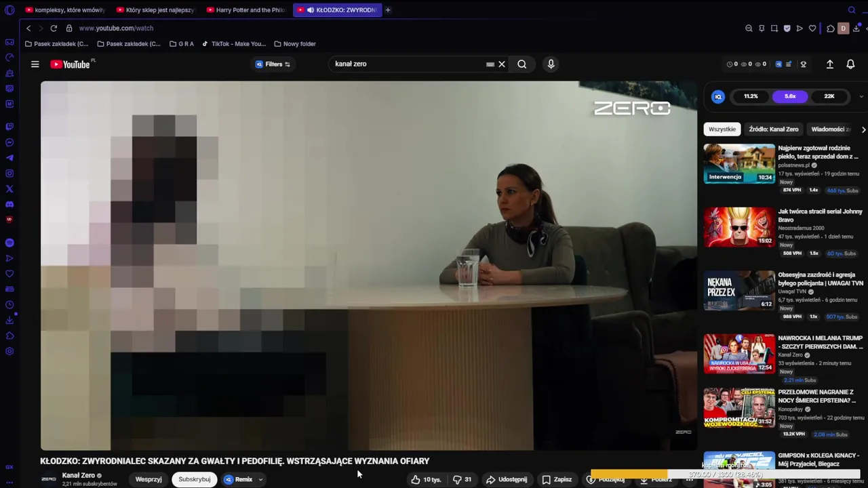Image resolution: width=868 pixels, height=488 pixels.
Task: Expand vidIQ stats panel chevron
Action: (861, 96)
